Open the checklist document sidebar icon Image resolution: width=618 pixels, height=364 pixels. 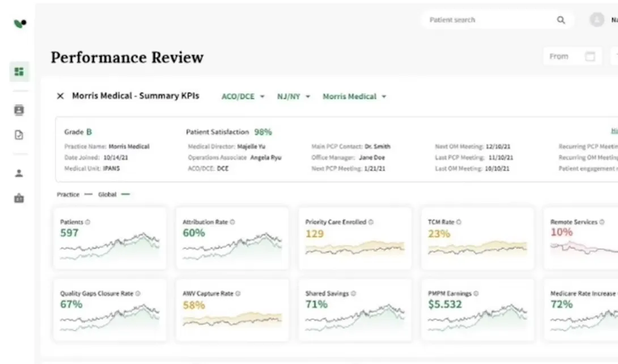pos(19,135)
